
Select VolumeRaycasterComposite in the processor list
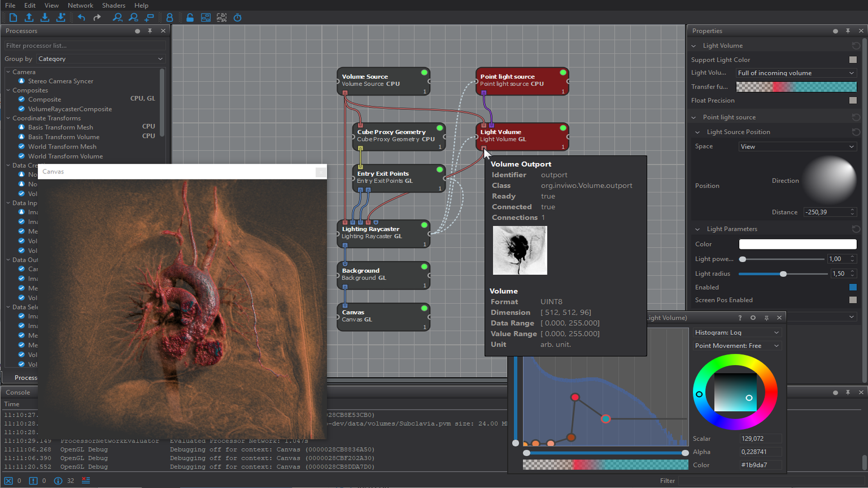pyautogui.click(x=70, y=109)
